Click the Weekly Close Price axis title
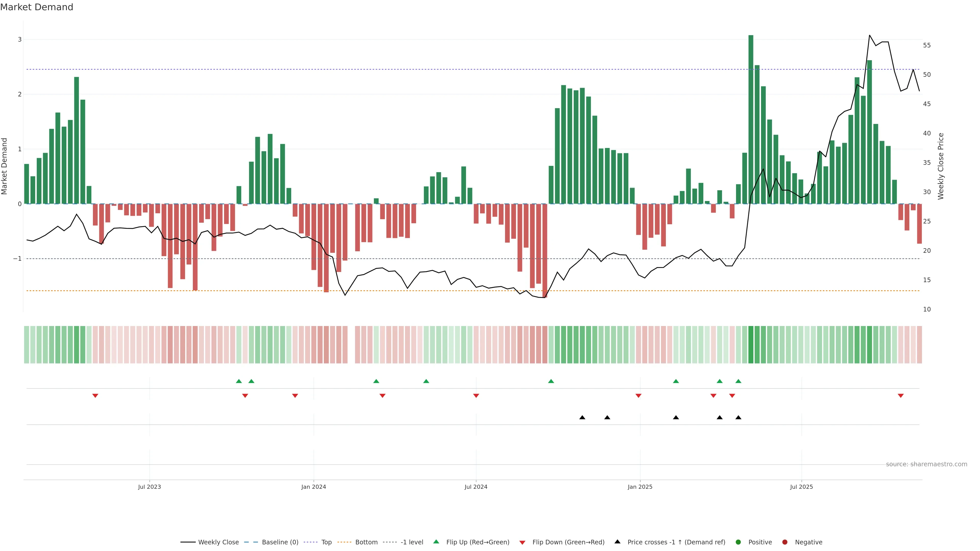 [x=941, y=166]
